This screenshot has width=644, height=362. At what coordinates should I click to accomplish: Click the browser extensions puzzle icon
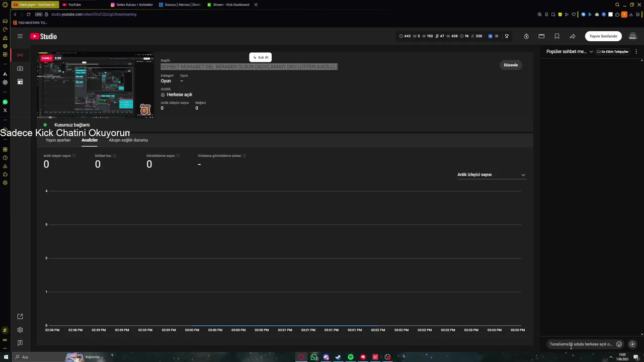point(617,15)
